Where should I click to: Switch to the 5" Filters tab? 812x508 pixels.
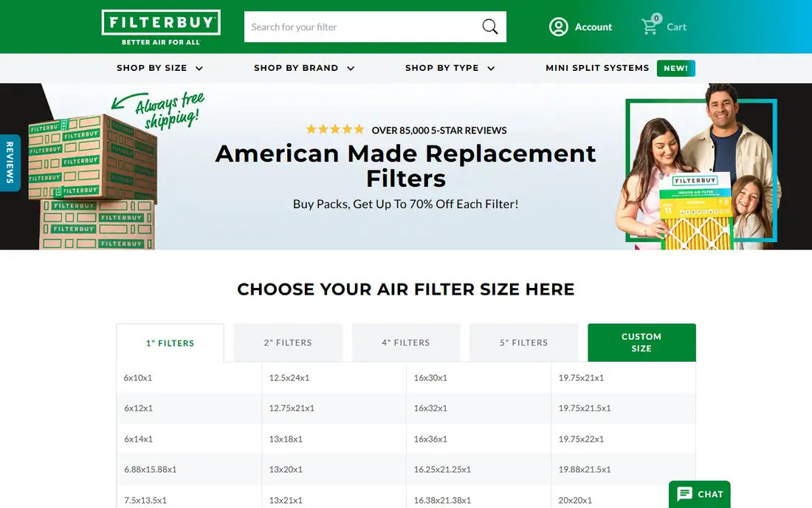(x=523, y=343)
